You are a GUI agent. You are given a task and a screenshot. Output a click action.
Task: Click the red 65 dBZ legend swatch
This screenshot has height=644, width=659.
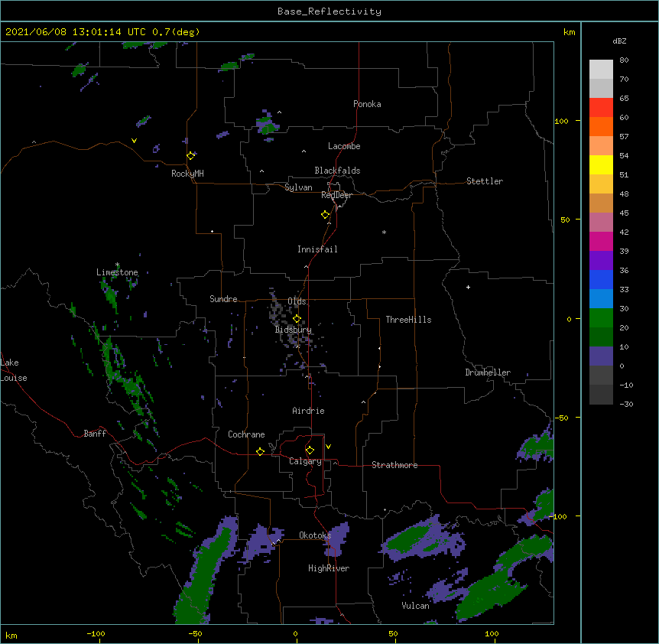(x=601, y=107)
